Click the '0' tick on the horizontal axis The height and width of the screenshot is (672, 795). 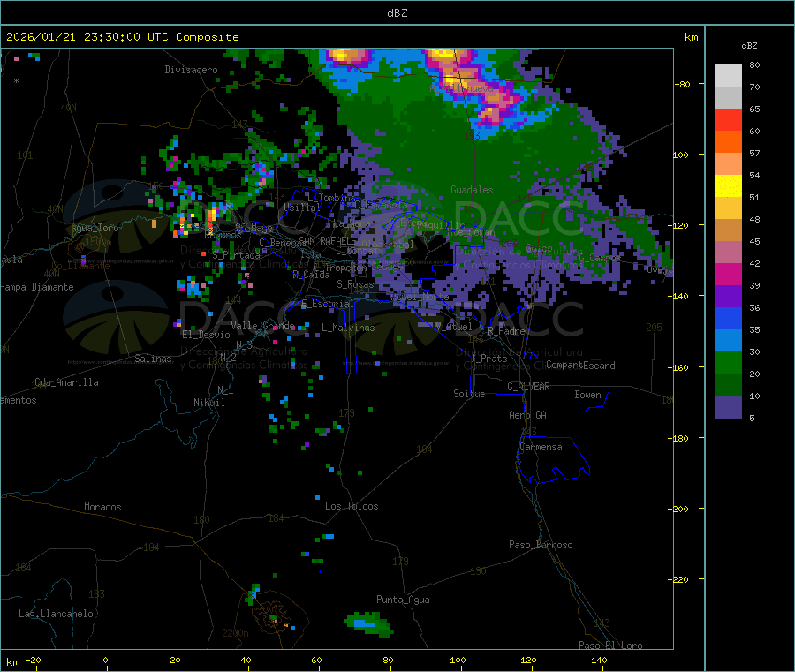tap(105, 660)
